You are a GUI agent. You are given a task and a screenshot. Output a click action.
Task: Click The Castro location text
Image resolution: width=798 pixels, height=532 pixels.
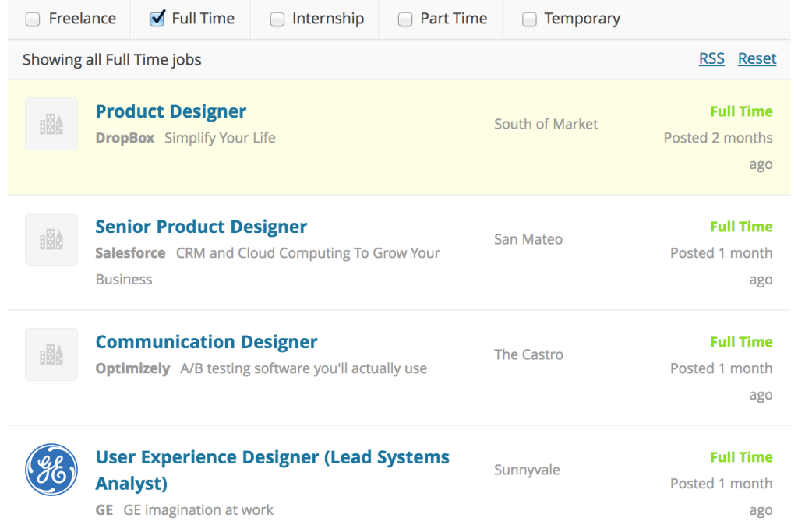click(x=529, y=354)
